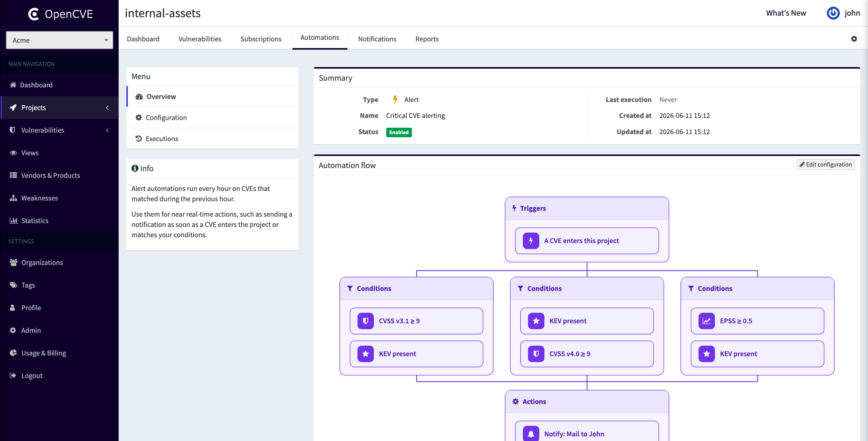Click the Executions history icon
Screen dimensions: 868x441
click(138, 138)
